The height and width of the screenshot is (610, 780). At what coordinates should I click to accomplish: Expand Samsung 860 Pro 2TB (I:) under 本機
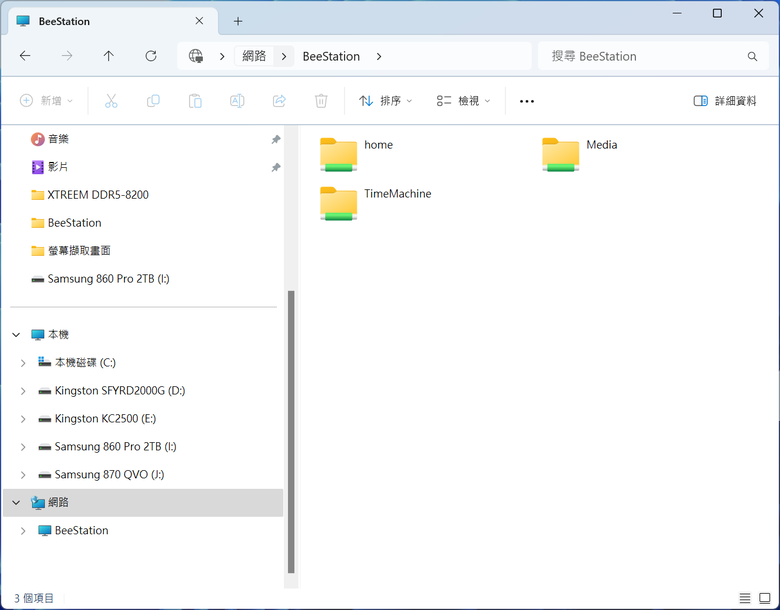[x=23, y=447]
